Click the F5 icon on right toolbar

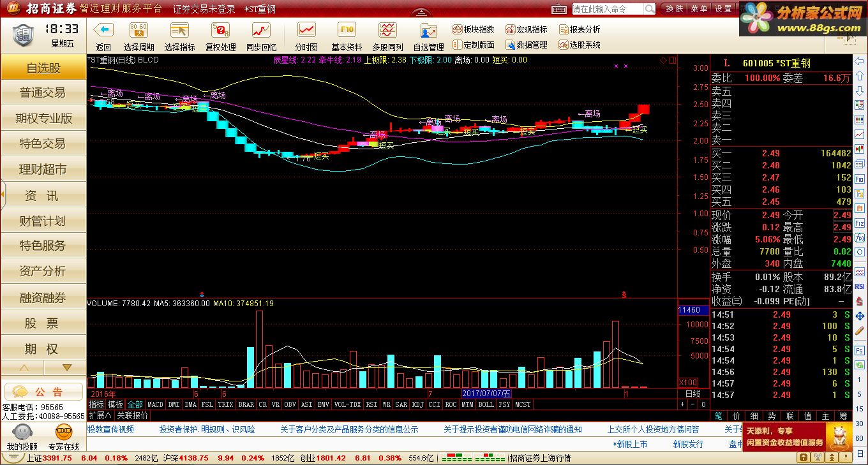[859, 350]
